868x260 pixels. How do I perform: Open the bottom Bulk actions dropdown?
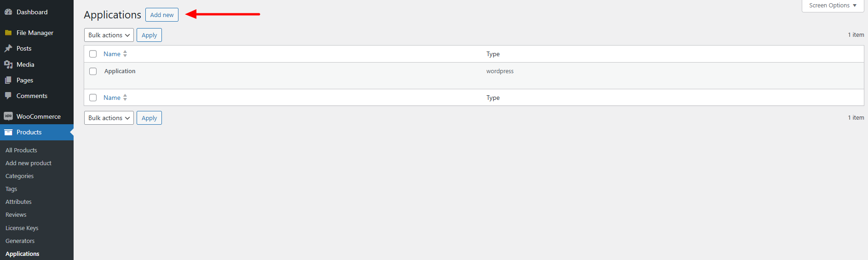109,118
